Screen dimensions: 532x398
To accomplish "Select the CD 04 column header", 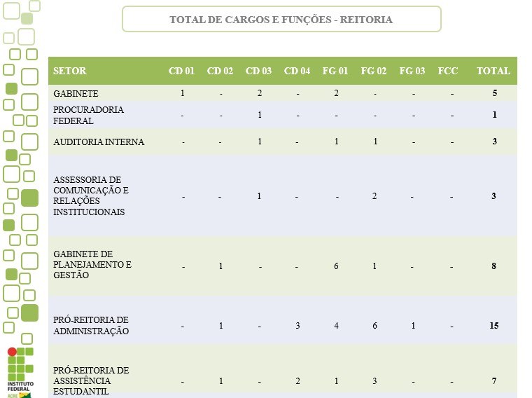I will tap(297, 71).
